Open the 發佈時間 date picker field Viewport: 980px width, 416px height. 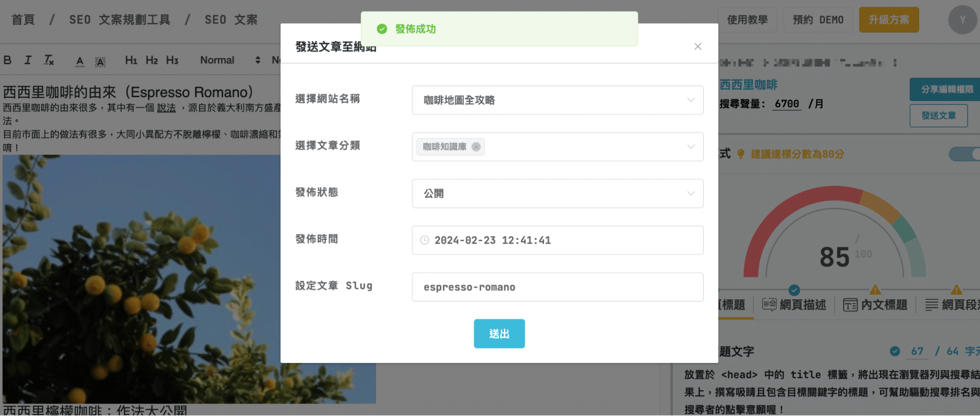[557, 240]
